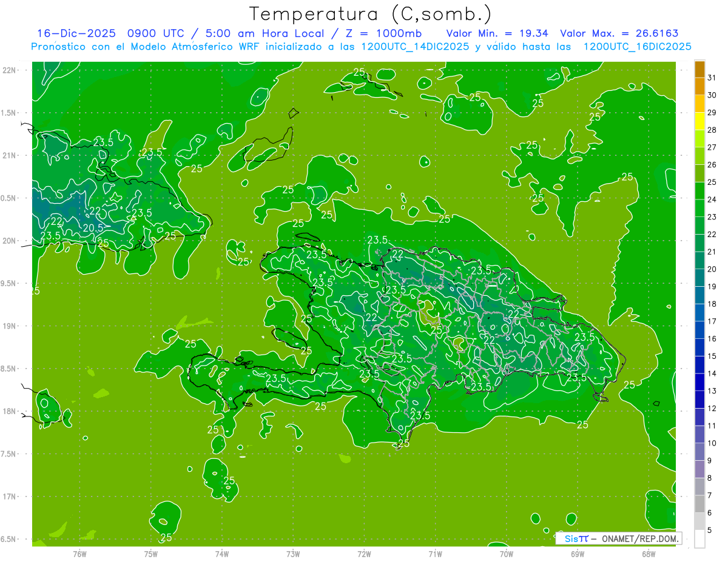
Task: Click the '9.5N' latitude axis label
Action: (9, 283)
